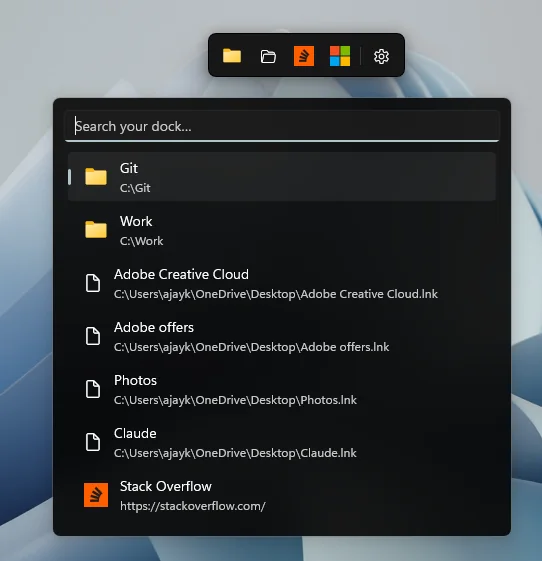Viewport: 542px width, 561px height.
Task: Select the 'Git' result title
Action: tap(129, 168)
